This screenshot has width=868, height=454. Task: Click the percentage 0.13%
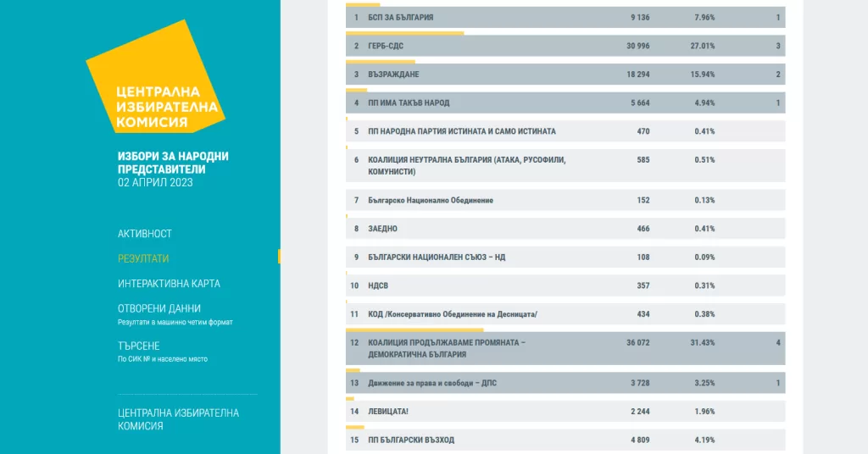[704, 200]
